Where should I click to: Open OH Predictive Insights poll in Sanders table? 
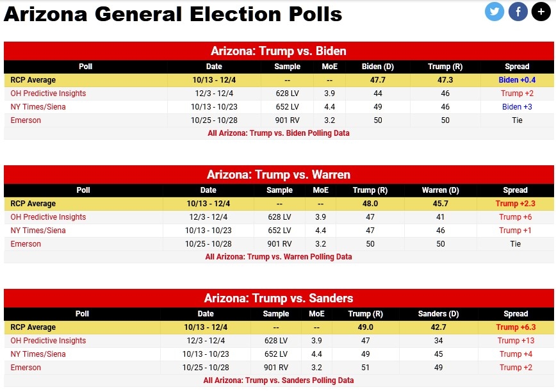48,341
